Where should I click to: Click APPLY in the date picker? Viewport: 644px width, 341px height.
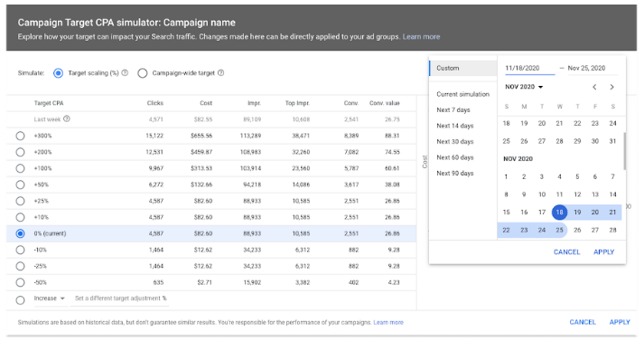pos(603,251)
